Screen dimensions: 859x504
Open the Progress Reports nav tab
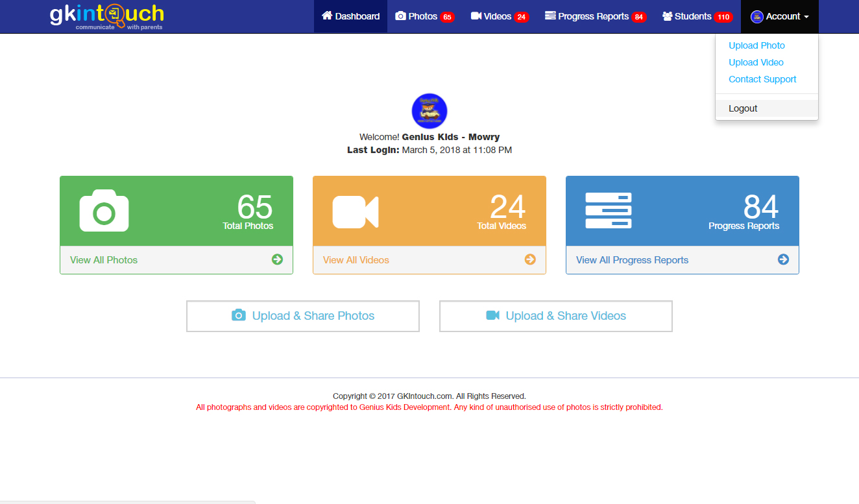596,16
